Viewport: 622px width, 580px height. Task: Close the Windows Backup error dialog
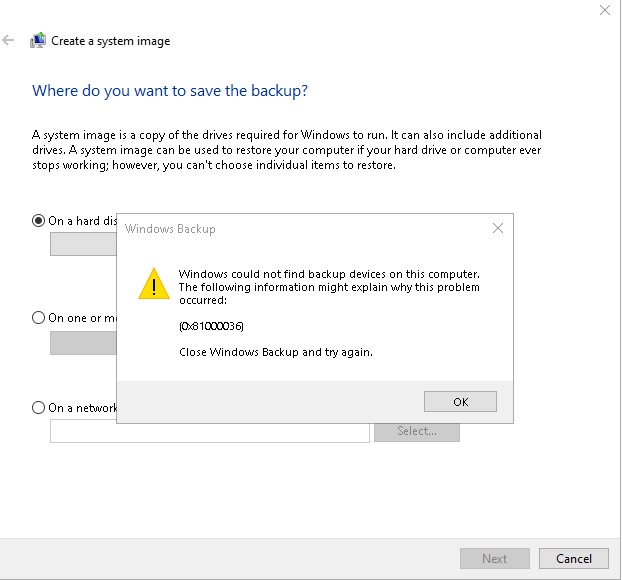click(498, 228)
